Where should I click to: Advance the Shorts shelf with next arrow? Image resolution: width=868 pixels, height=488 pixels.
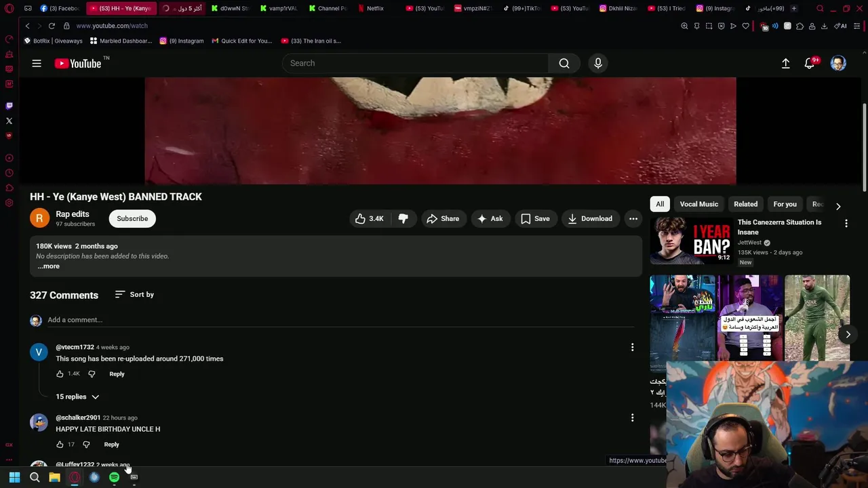pos(848,334)
